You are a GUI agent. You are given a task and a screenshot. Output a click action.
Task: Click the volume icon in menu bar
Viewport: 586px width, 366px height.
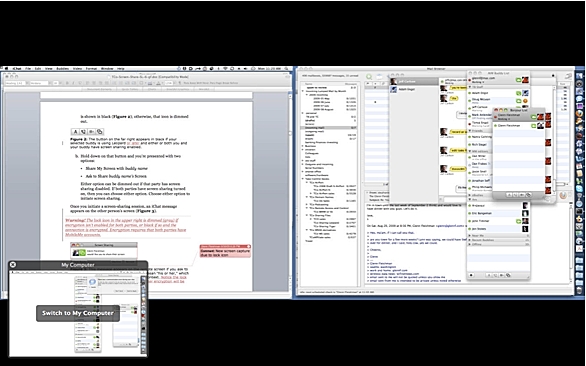tap(245, 69)
